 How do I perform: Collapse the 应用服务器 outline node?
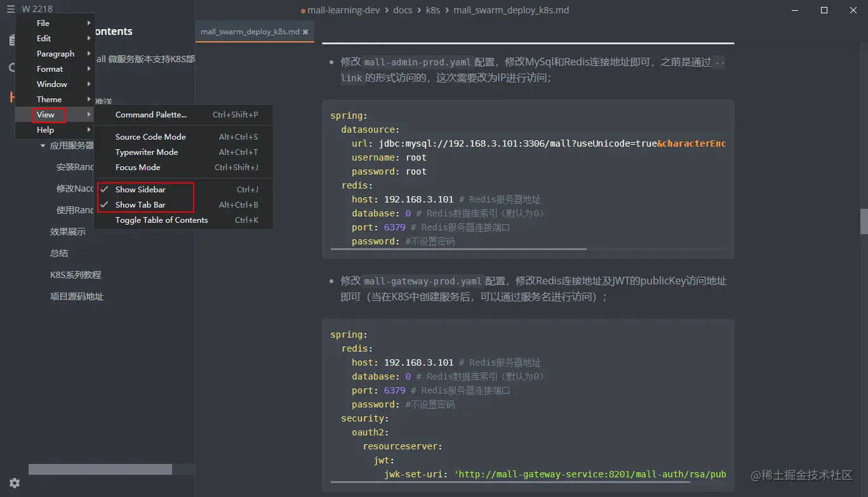point(43,146)
